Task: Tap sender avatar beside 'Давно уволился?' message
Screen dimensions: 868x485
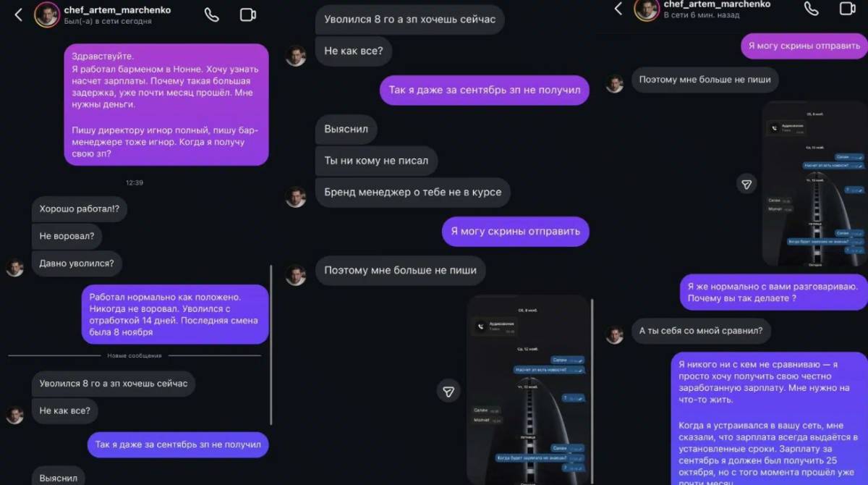Action: [14, 267]
